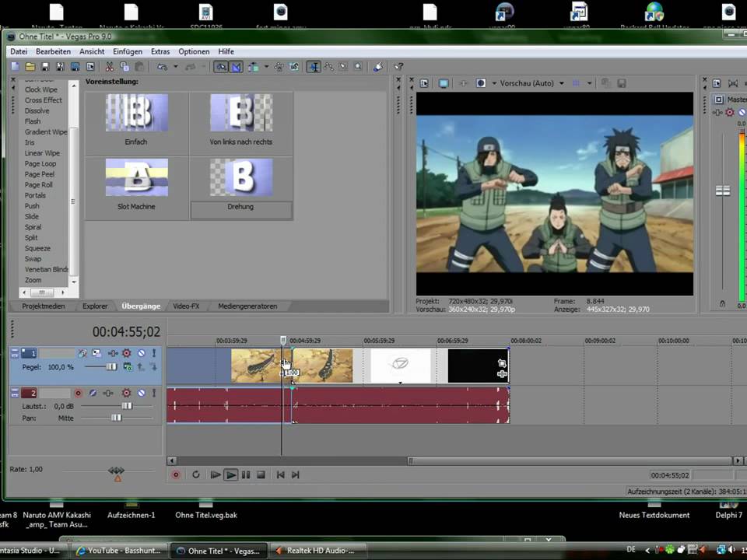This screenshot has width=747, height=560.
Task: Open the auto ripple mode dropdown
Action: tap(266, 67)
